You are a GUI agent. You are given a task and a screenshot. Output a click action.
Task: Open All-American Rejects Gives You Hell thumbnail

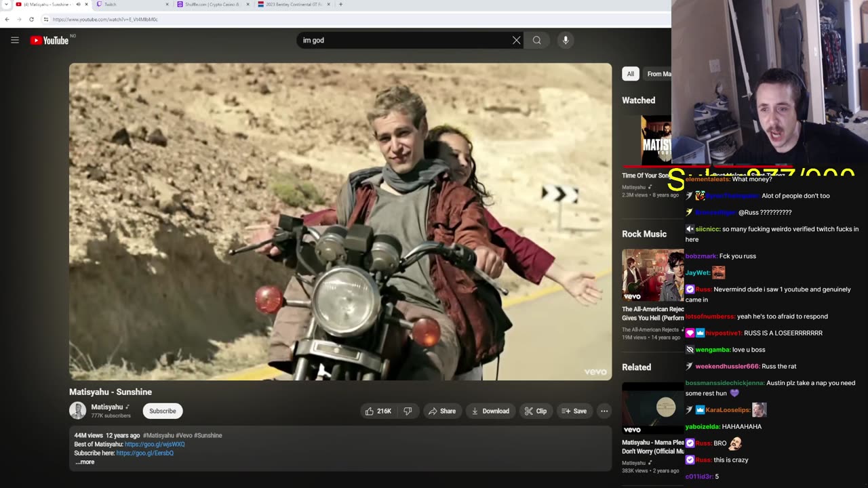653,275
